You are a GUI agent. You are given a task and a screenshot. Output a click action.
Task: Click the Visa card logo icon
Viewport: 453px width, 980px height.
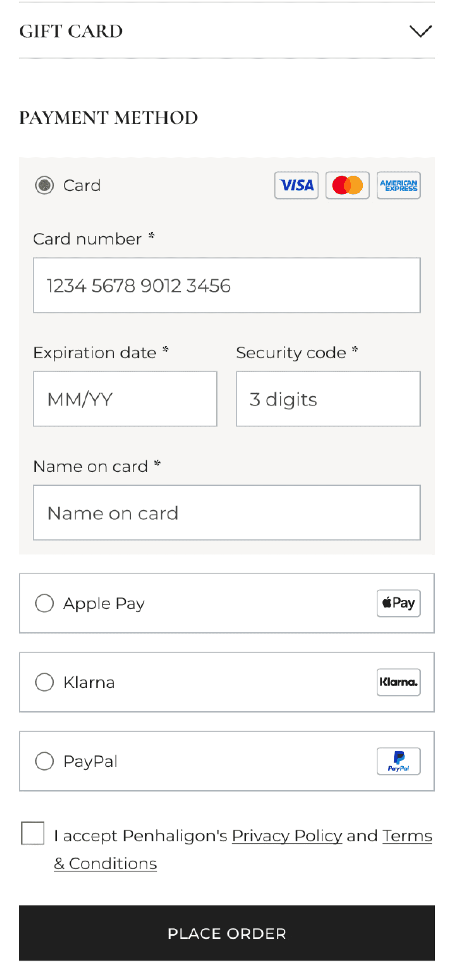pyautogui.click(x=296, y=185)
